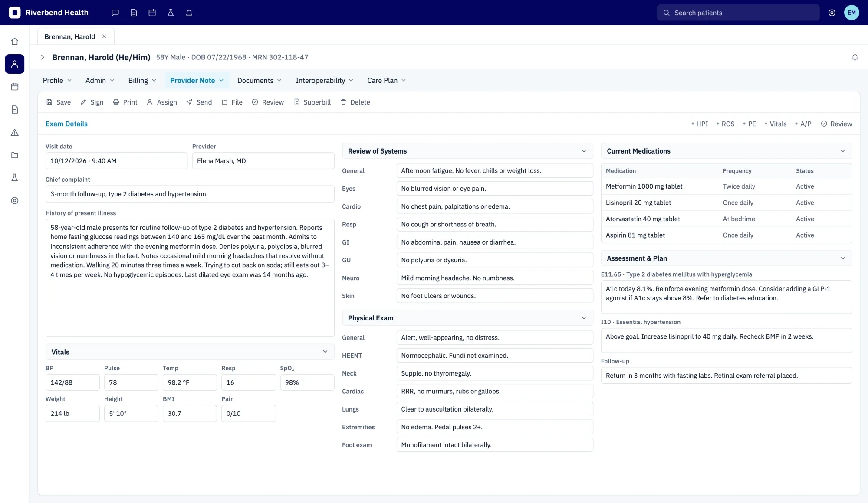Open settings target icon beside user avatar
868x503 pixels.
click(832, 13)
